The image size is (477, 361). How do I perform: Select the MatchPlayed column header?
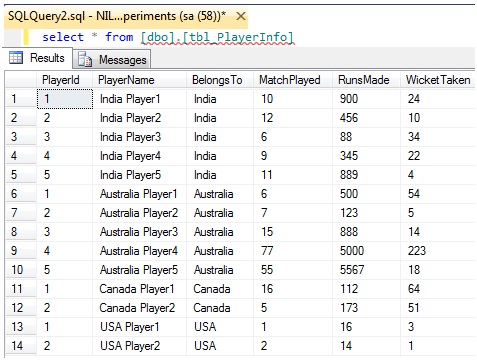(293, 80)
